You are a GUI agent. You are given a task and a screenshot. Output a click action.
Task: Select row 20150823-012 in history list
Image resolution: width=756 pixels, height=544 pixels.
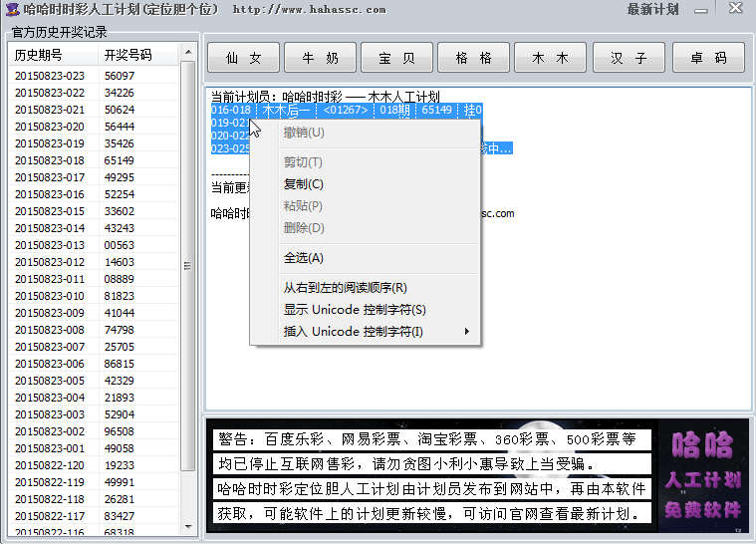[x=94, y=262]
